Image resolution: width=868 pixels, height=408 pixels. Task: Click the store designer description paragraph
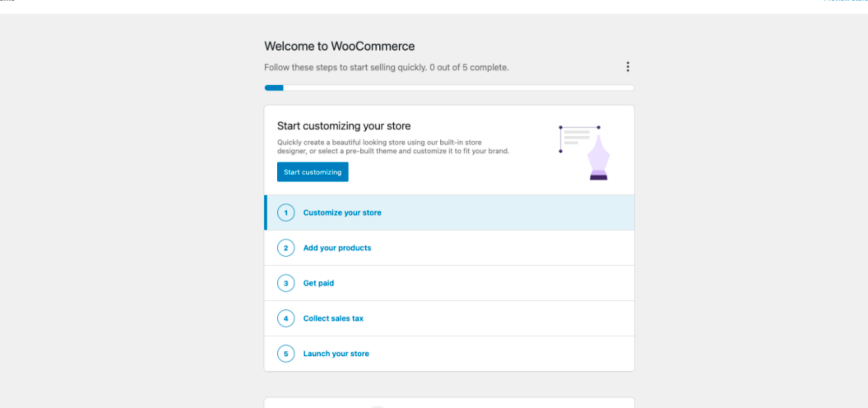tap(393, 146)
